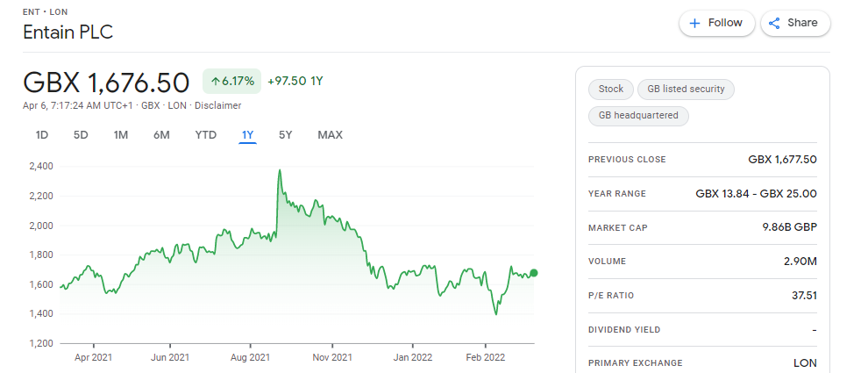The width and height of the screenshot is (868, 373).
Task: Click the Entain PLC title
Action: pos(68,32)
